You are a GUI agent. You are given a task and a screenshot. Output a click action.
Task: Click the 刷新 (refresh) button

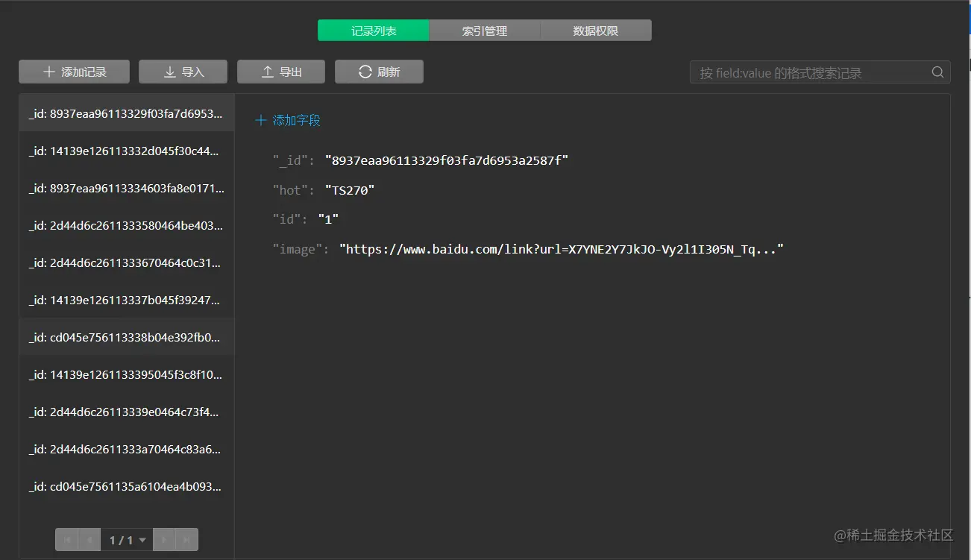pos(379,72)
